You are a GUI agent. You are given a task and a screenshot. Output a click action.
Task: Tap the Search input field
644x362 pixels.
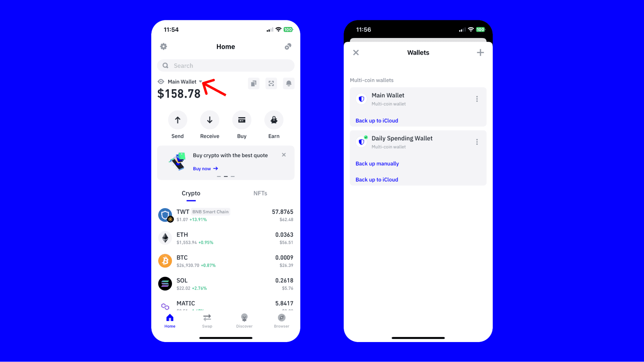click(226, 65)
